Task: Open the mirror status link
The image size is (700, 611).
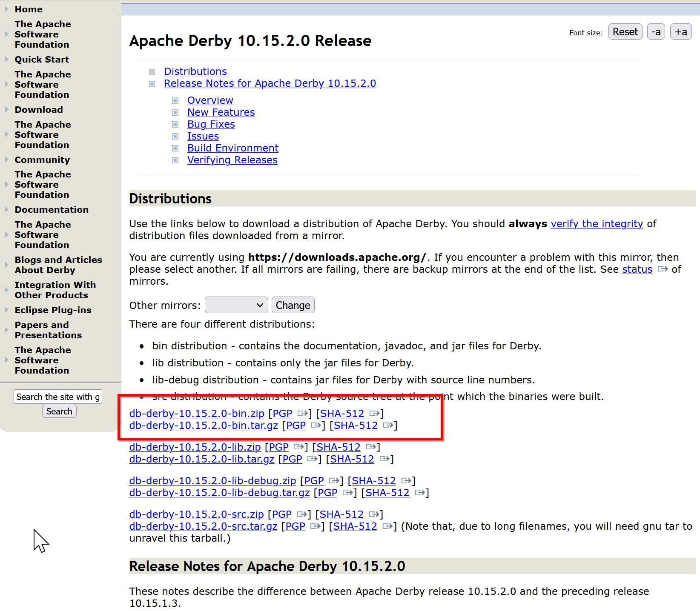Action: [x=637, y=269]
